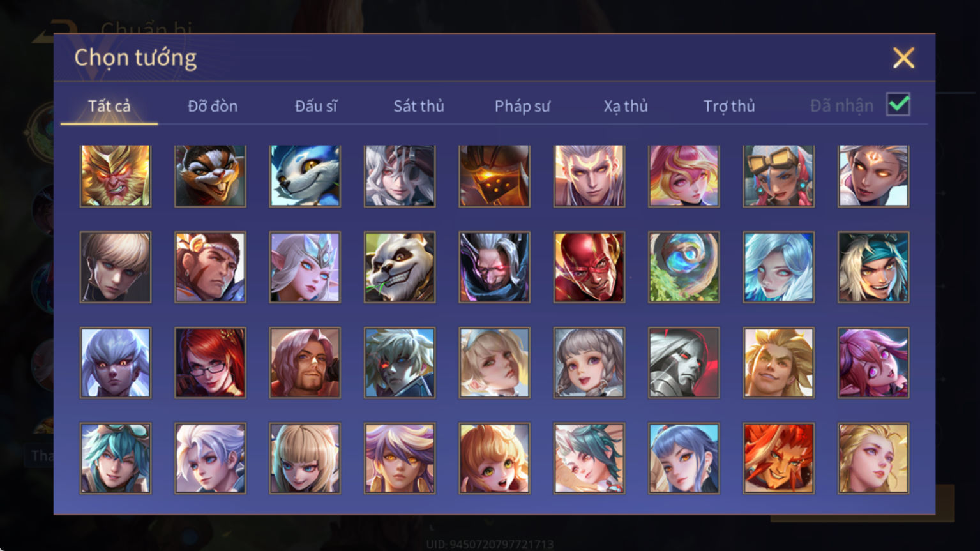Pick the silver-masked hero with red cloak
The image size is (980, 551).
tap(684, 363)
